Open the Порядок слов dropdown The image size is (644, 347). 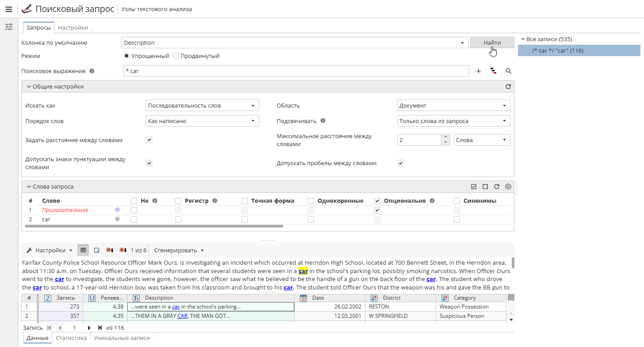click(x=202, y=121)
